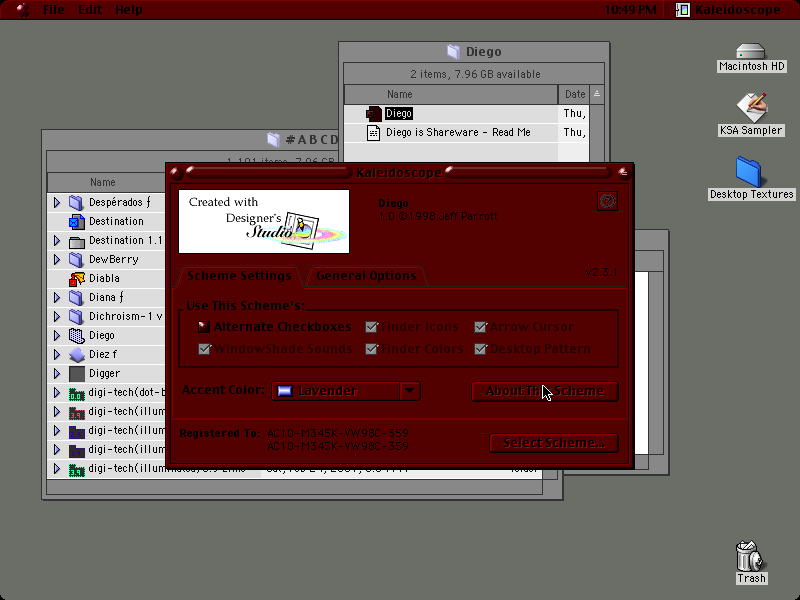
Task: Expand the Diego folder in the list
Action: coord(57,336)
